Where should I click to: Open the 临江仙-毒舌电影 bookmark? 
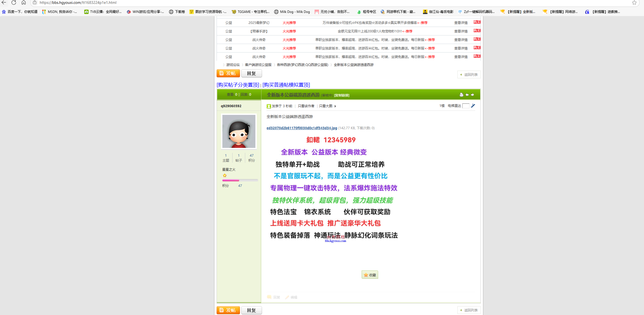tap(438, 12)
